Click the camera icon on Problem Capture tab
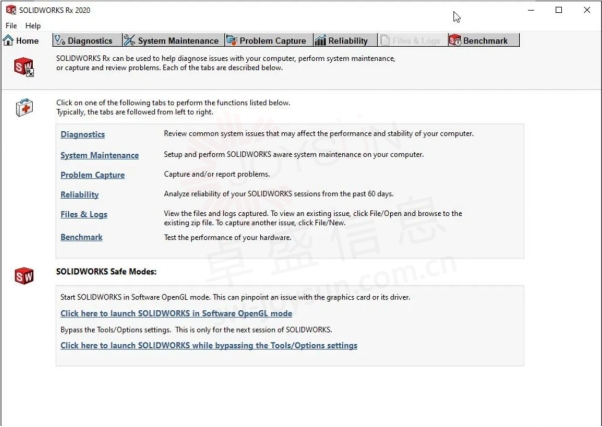This screenshot has height=427, width=602. 232,40
